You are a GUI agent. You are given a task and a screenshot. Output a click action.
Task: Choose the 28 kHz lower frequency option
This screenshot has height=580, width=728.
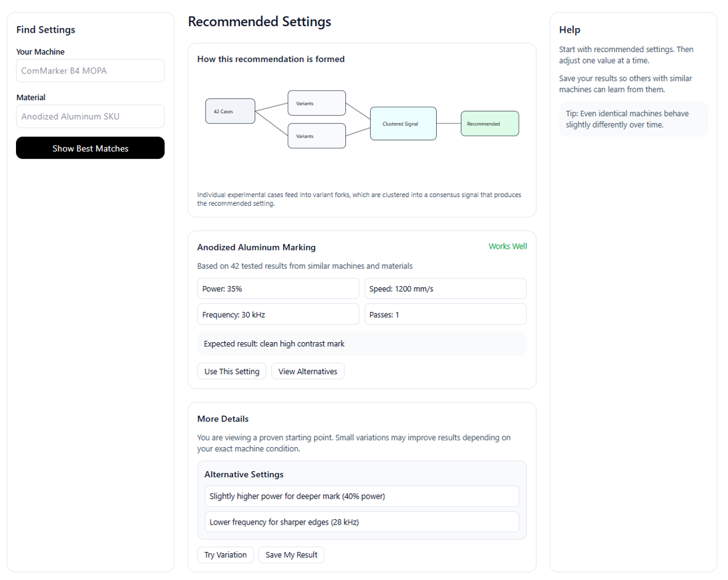coord(361,522)
